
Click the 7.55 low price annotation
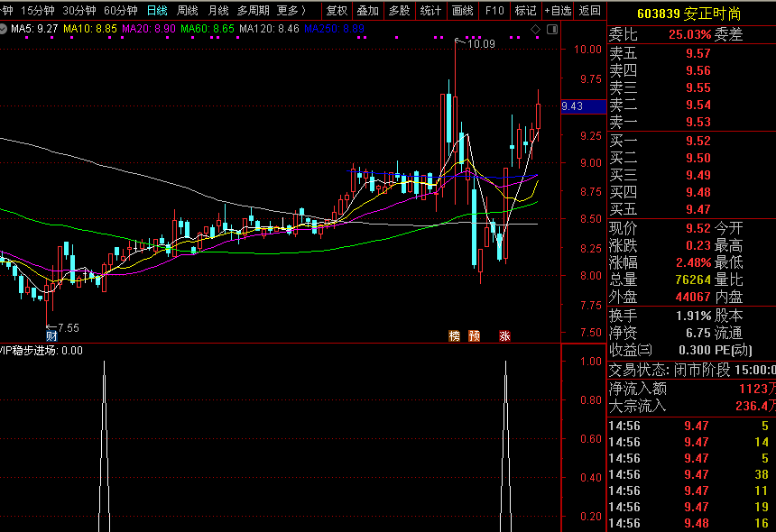pos(69,328)
